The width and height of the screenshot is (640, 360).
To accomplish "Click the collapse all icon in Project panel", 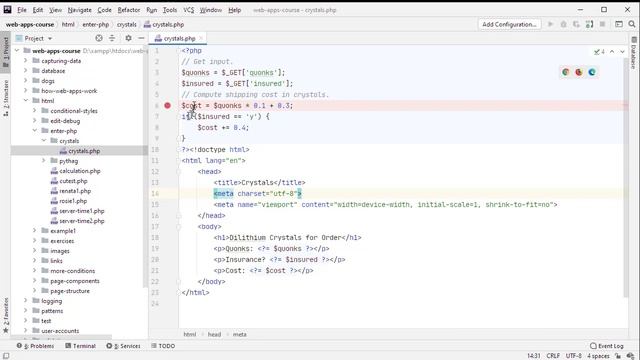I will point(112,38).
